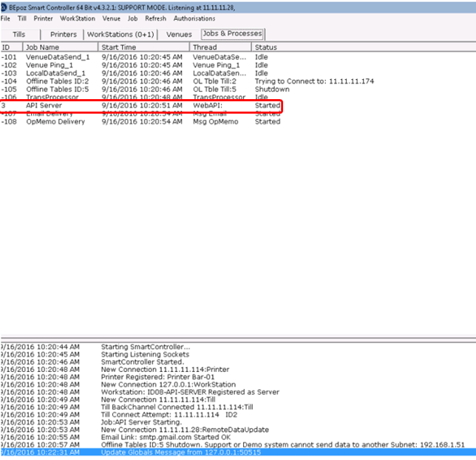Open the Job menu

[132, 18]
